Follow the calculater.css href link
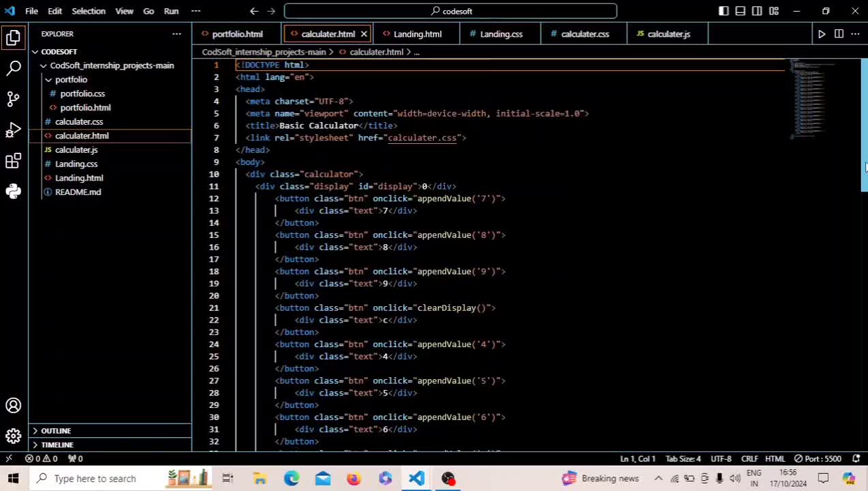 click(422, 138)
